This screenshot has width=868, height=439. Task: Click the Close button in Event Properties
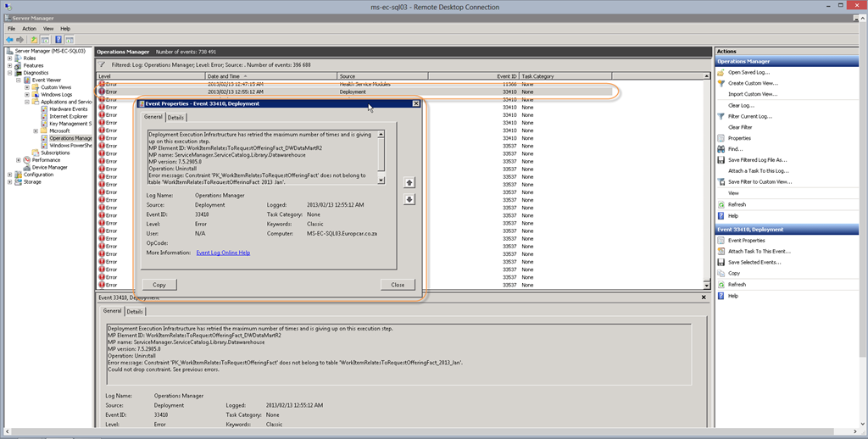pos(398,285)
